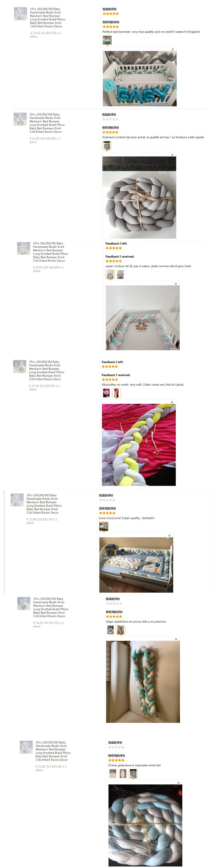Open thumbnail under the French 'Vraiment content' review
Screen dimensions: 217x868
107,146
